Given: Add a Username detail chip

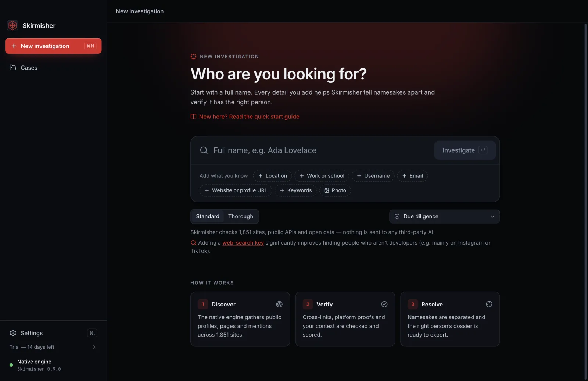Looking at the screenshot, I should (373, 176).
